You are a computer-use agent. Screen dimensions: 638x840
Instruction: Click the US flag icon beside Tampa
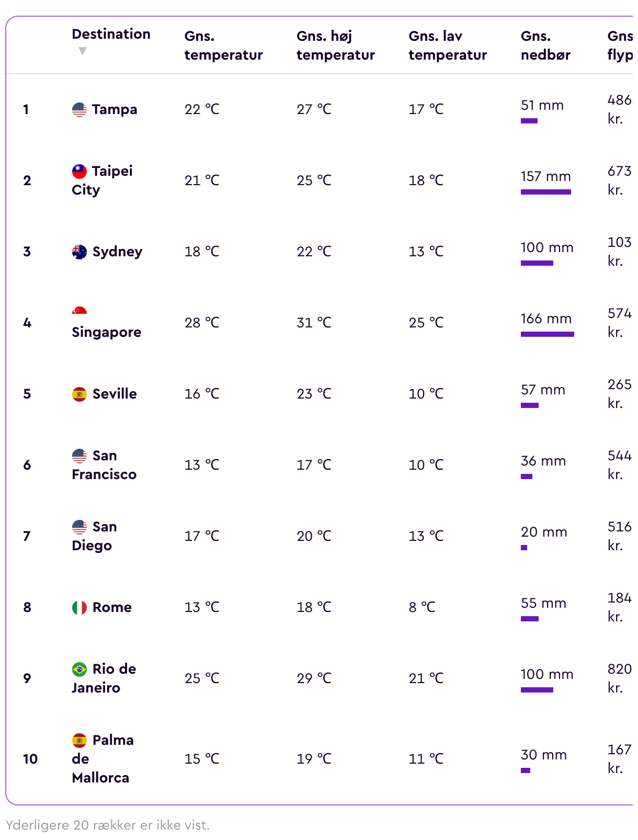pos(79,109)
